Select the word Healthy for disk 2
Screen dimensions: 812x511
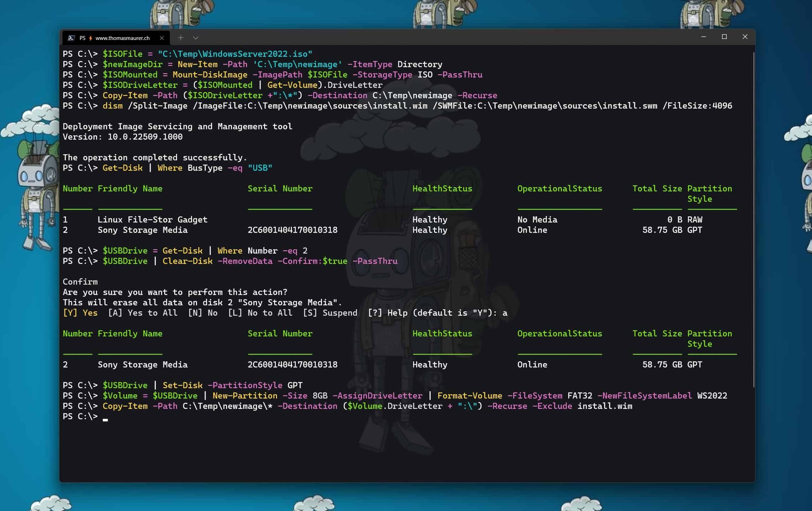pos(429,230)
